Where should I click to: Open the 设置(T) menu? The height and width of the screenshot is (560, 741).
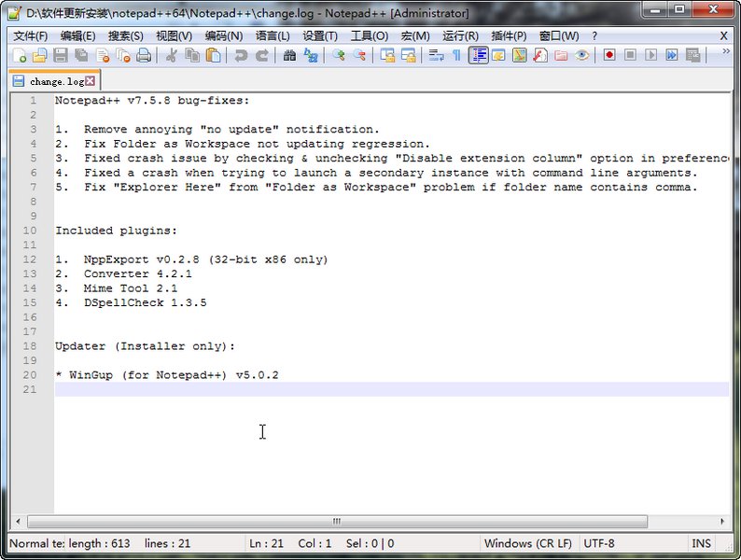tap(320, 35)
